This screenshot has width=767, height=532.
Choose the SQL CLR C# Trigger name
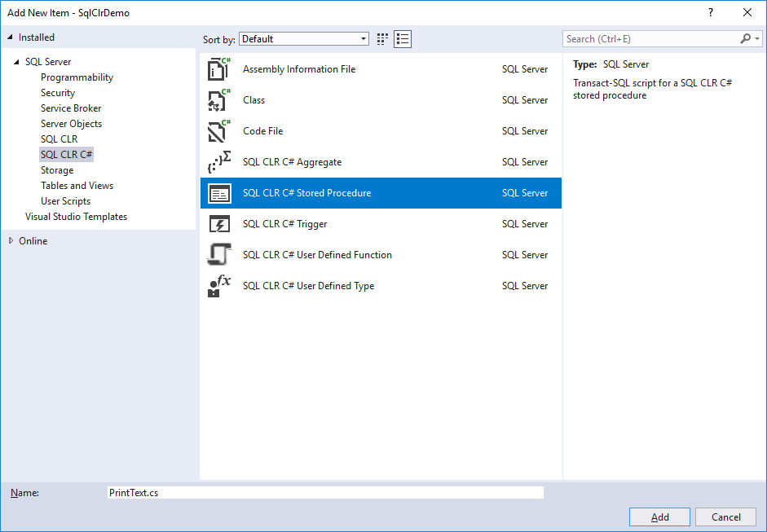pos(284,224)
